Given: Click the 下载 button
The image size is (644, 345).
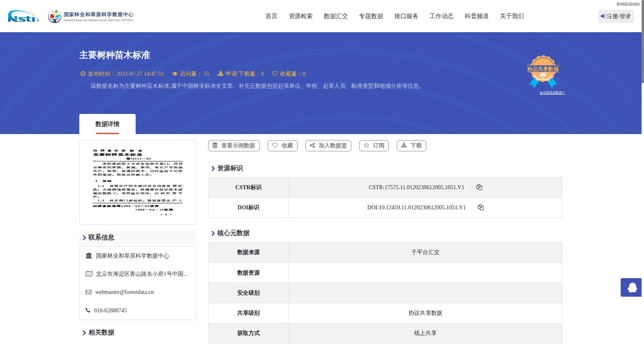Looking at the screenshot, I should coord(411,146).
